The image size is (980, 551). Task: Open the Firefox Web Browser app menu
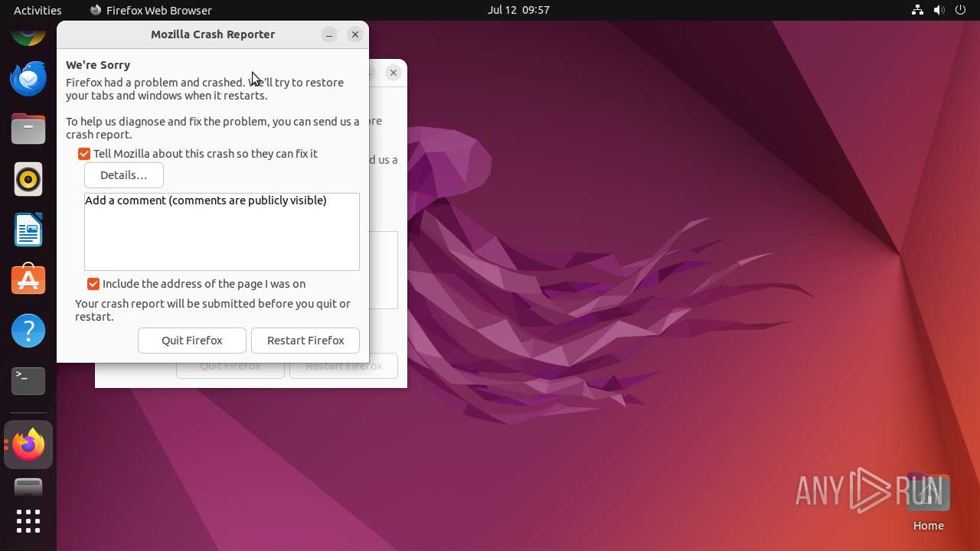pyautogui.click(x=151, y=10)
